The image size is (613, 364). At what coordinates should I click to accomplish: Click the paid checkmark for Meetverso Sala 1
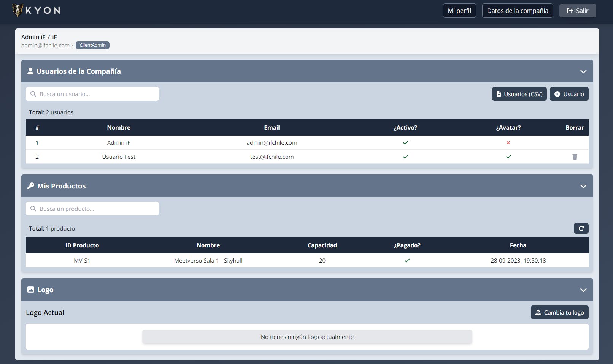click(407, 261)
